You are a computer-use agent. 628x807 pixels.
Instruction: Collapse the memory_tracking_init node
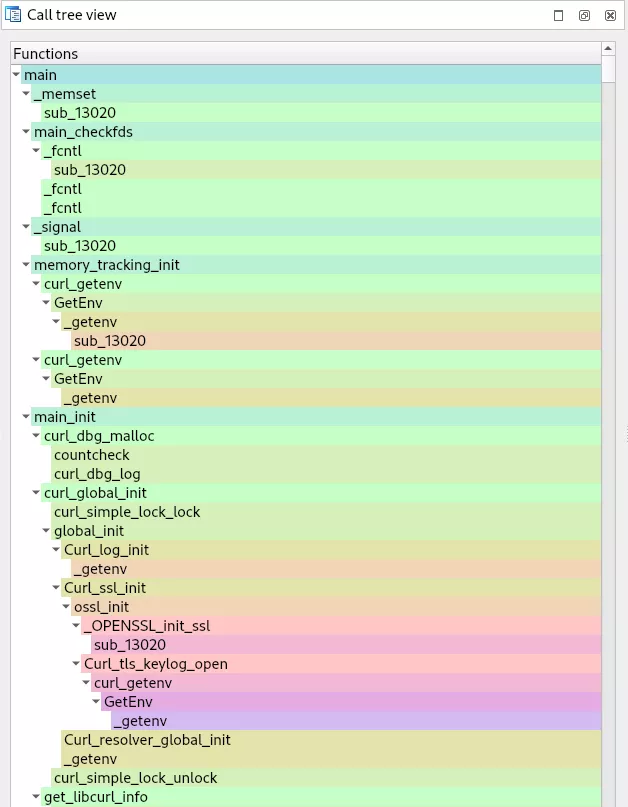pos(26,265)
